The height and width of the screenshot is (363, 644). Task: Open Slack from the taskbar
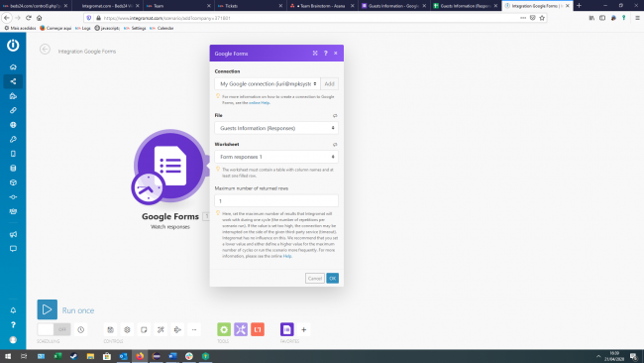pyautogui.click(x=189, y=356)
